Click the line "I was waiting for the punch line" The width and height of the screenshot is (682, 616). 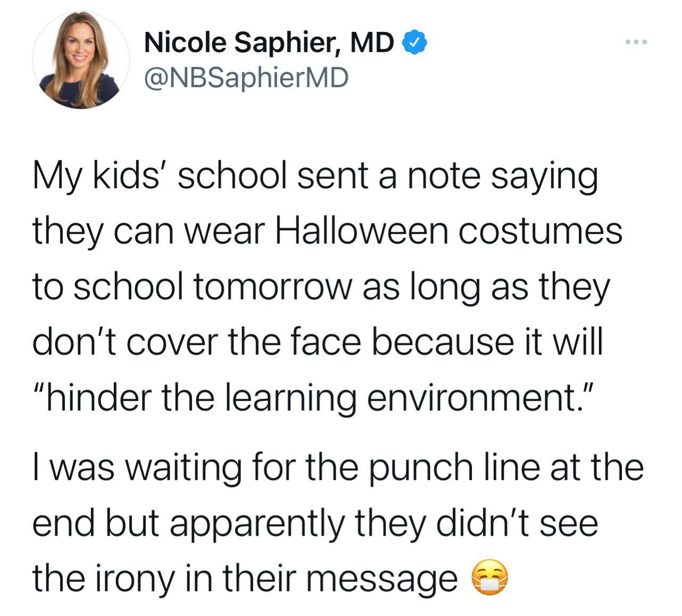pos(338,467)
